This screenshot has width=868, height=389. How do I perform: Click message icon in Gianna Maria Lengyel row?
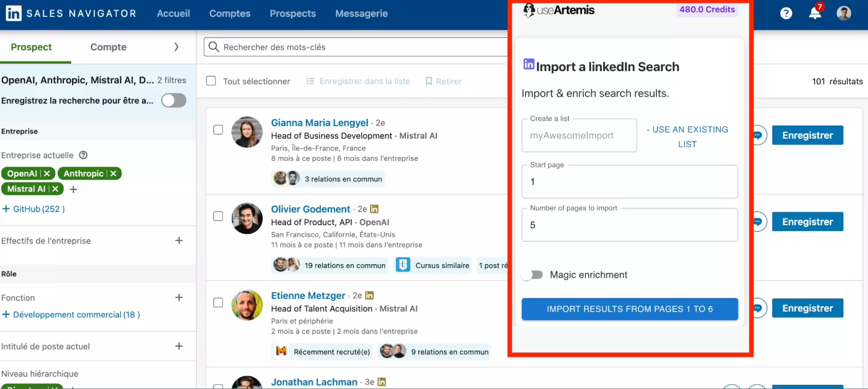click(x=758, y=135)
